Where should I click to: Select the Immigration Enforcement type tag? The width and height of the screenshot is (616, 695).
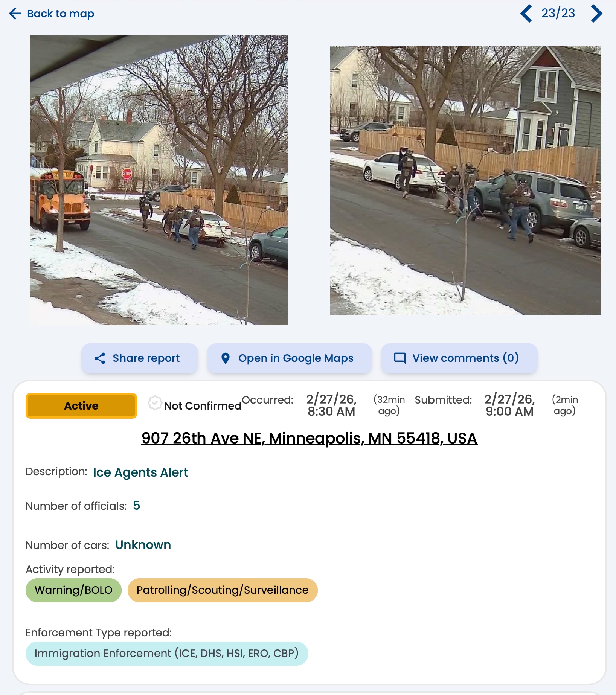pos(167,654)
